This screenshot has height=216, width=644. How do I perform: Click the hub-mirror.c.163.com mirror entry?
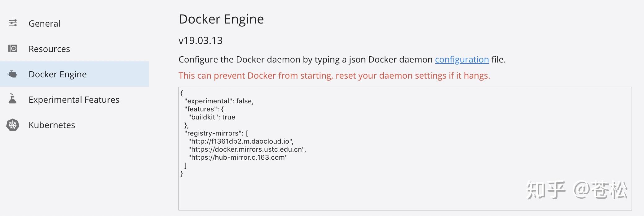(x=237, y=157)
